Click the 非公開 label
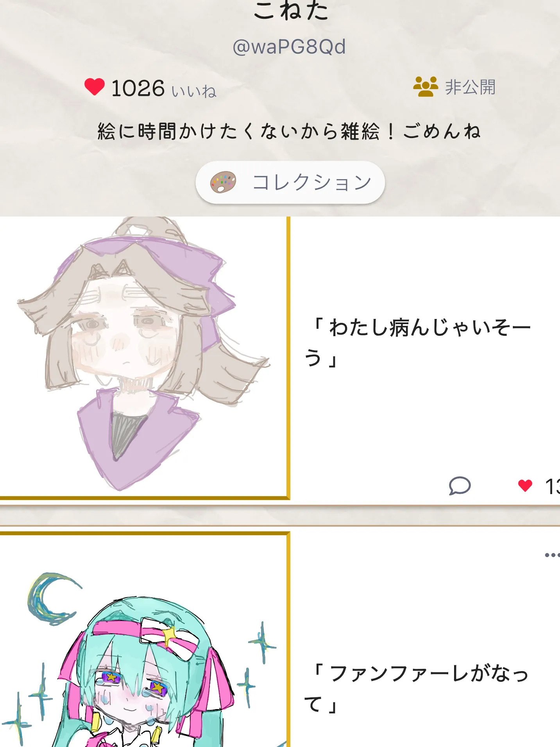The width and height of the screenshot is (560, 747). [x=470, y=87]
